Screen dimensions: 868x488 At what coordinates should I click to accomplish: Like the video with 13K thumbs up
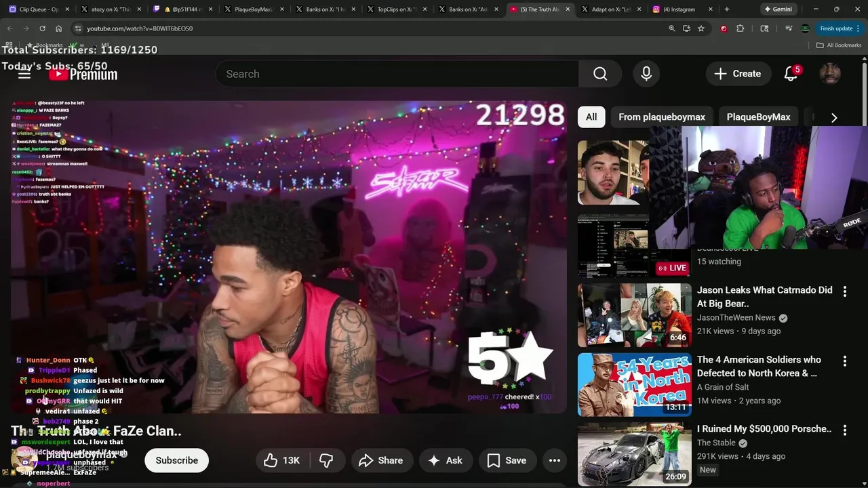pos(282,460)
